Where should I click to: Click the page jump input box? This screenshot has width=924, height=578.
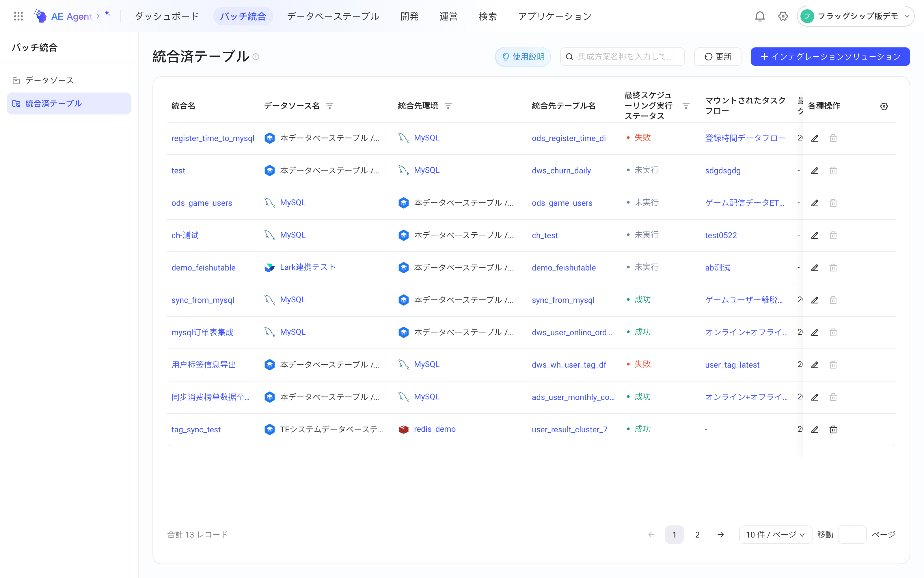click(852, 534)
